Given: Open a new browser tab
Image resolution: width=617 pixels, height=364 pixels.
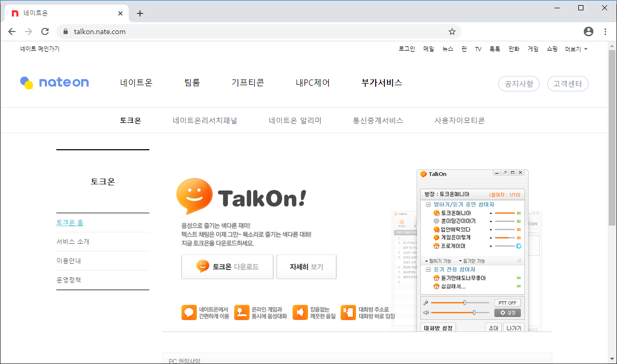Looking at the screenshot, I should pyautogui.click(x=140, y=13).
